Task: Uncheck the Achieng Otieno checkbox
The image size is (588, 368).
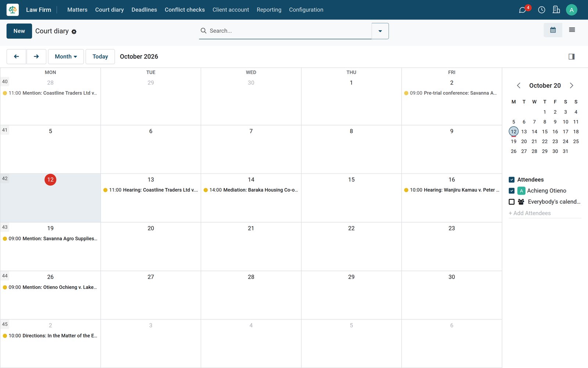Action: pos(512,191)
